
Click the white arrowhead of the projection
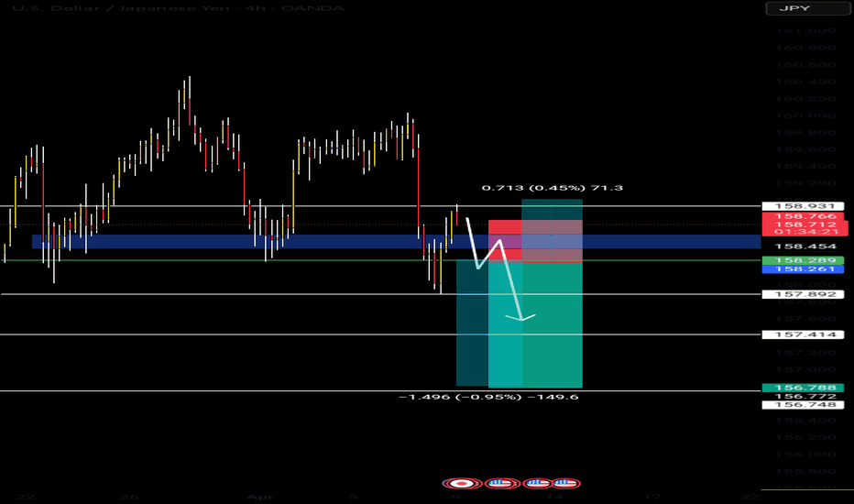[525, 319]
